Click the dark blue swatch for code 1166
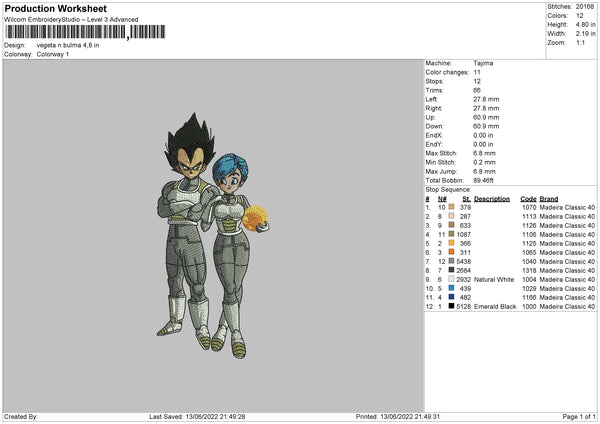 [x=452, y=297]
